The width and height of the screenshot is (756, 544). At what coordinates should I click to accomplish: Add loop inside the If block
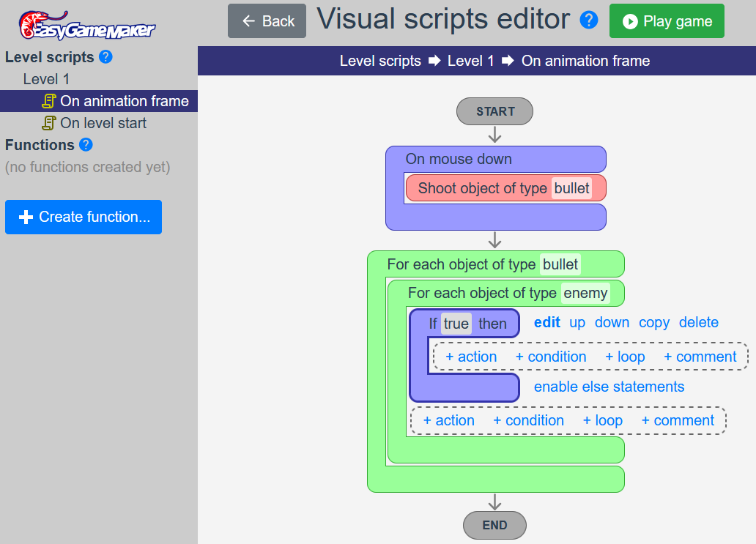pyautogui.click(x=625, y=357)
